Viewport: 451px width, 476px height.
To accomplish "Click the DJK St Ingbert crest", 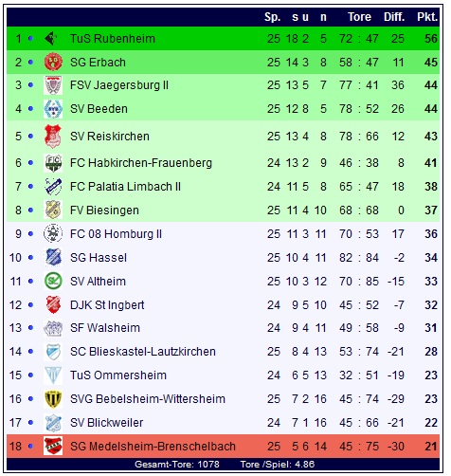I will coord(53,304).
